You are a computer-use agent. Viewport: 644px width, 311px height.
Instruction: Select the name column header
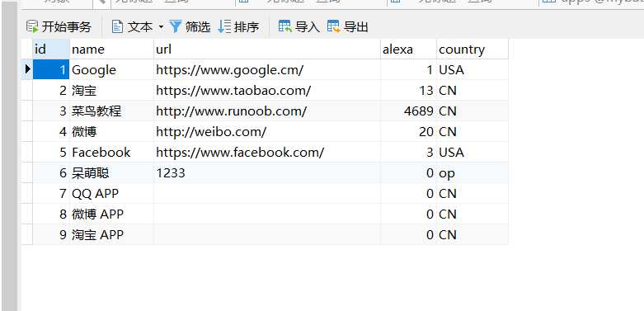click(111, 49)
